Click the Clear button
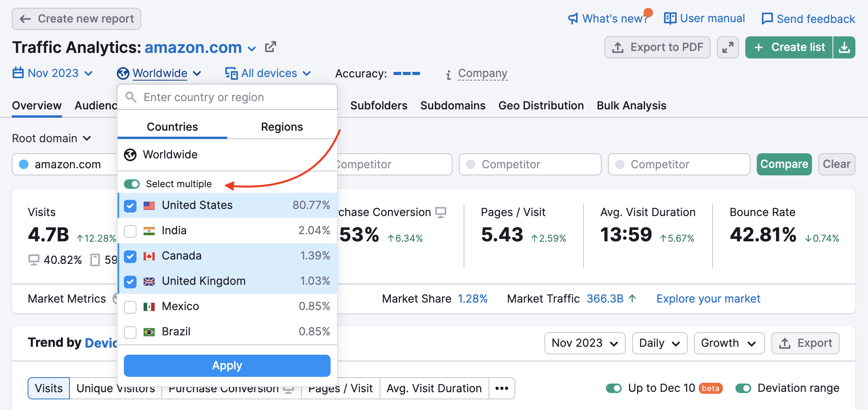This screenshot has width=868, height=410. 836,164
